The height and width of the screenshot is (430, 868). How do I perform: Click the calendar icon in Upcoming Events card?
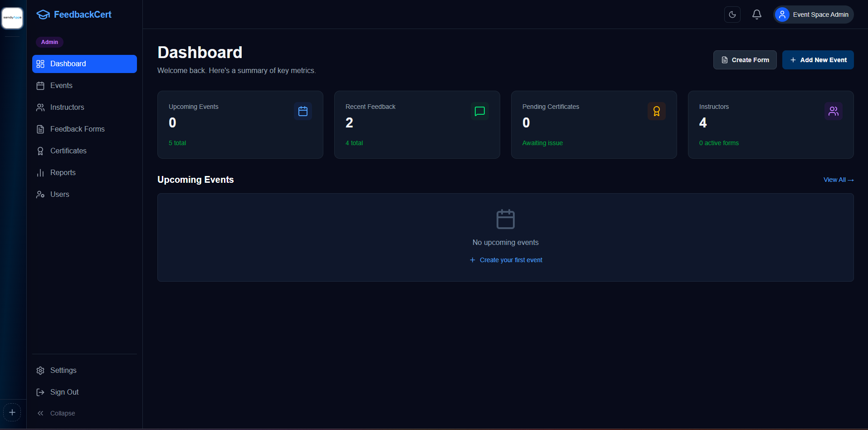(303, 111)
